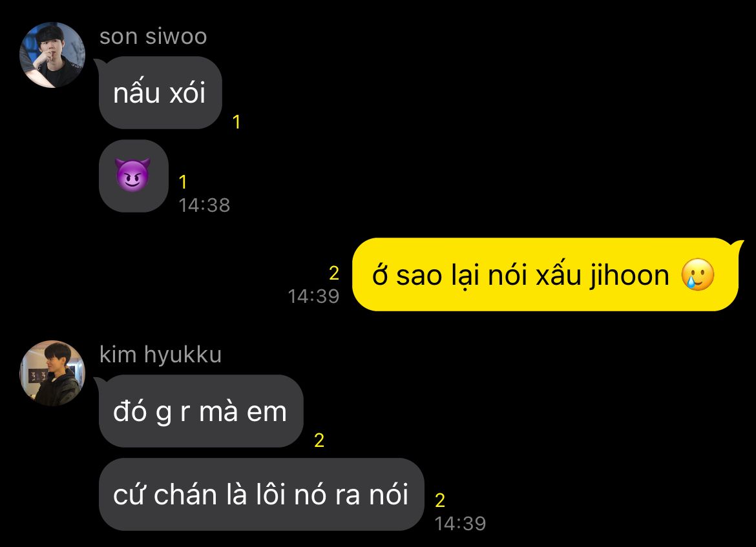Screen dimensions: 756x547
Task: Select the yellow "ớ sao lại nói xấu jihoon" bubble
Action: click(545, 274)
